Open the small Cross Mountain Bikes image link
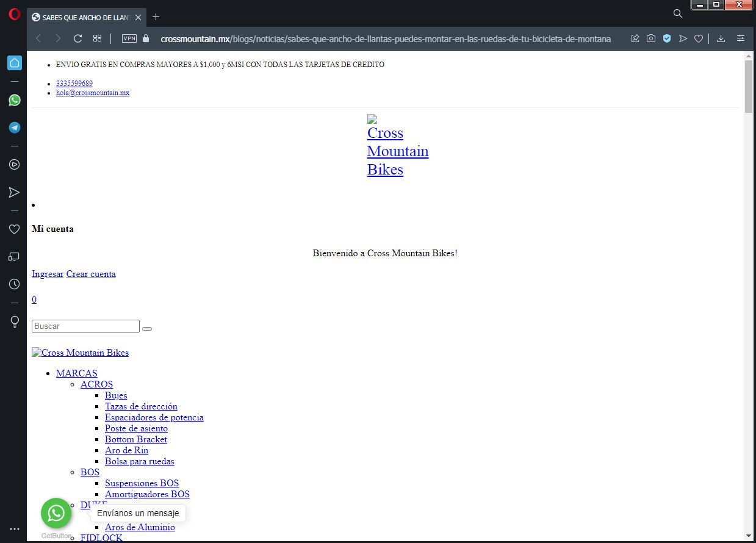 [x=81, y=353]
